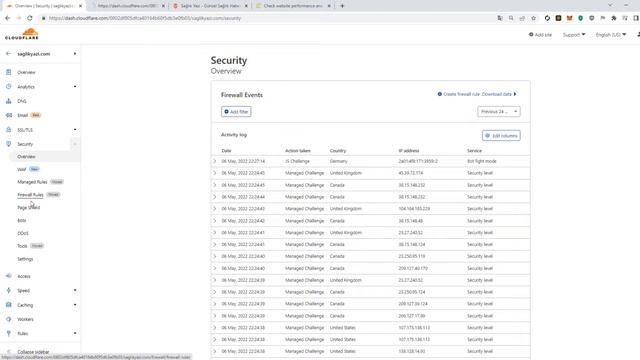Open Page Shield under Security

click(29, 208)
